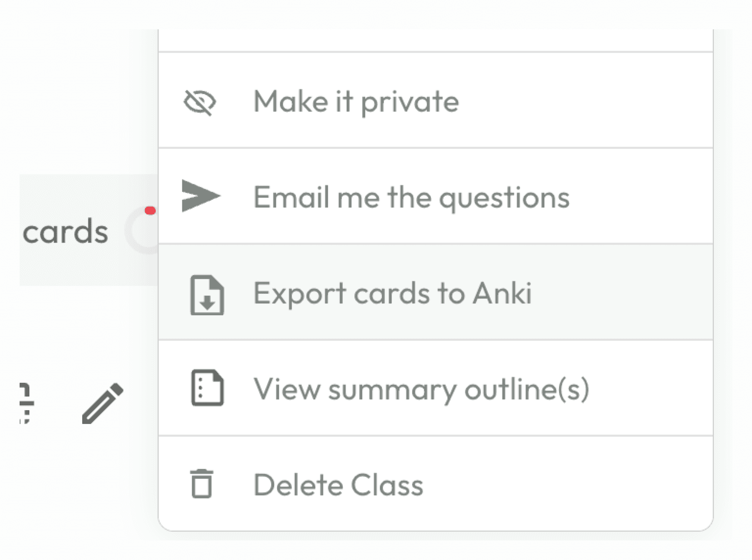Click the outline document icon
The image size is (752, 560).
(x=207, y=388)
